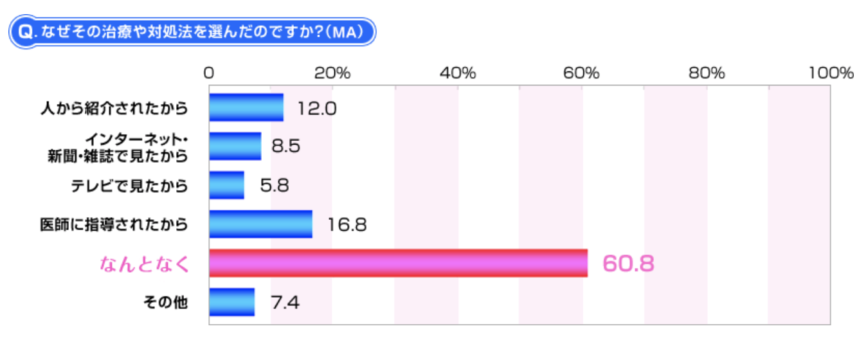
Task: Click the 医師に指導されたから category label
Action: pyautogui.click(x=114, y=224)
